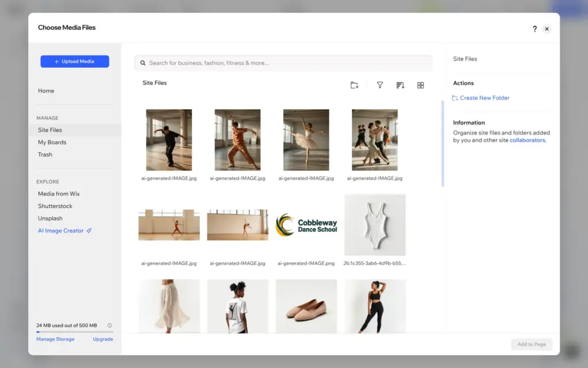Image resolution: width=588 pixels, height=368 pixels.
Task: Click the storage usage progress bar
Action: 75,332
